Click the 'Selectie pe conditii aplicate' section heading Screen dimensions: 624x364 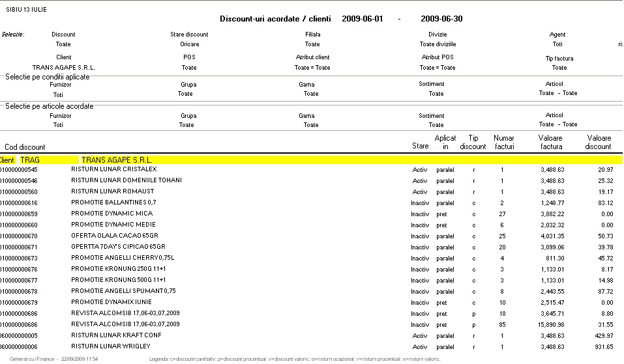coord(48,77)
